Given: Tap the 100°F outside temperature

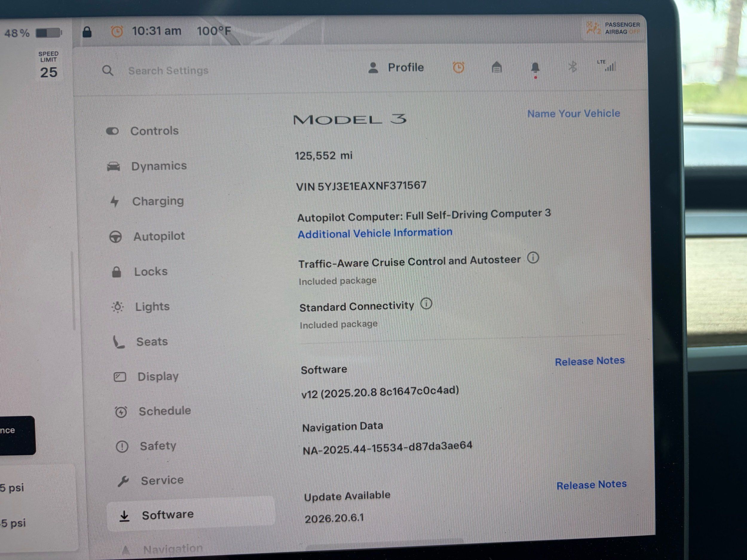Looking at the screenshot, I should click(x=214, y=31).
